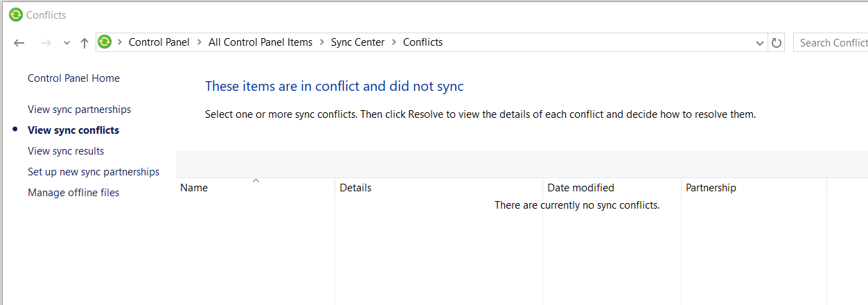Click the green sync icon in address bar
The height and width of the screenshot is (305, 868).
click(105, 42)
